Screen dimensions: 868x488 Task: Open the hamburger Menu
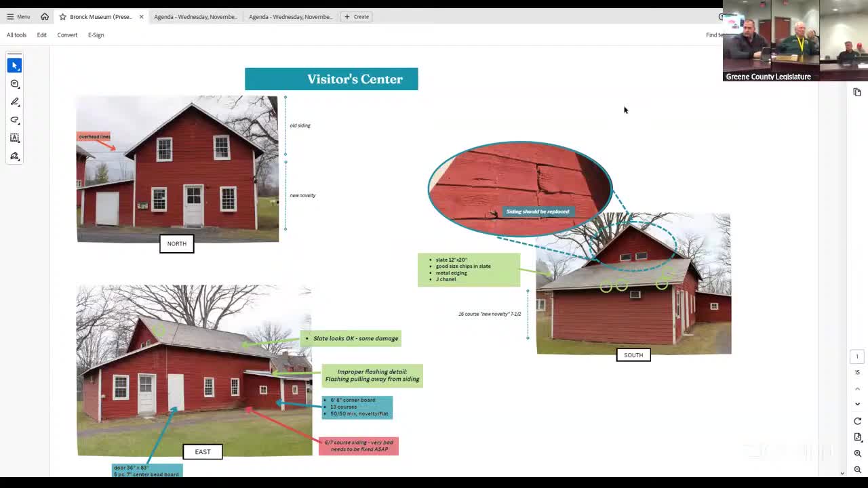[18, 16]
